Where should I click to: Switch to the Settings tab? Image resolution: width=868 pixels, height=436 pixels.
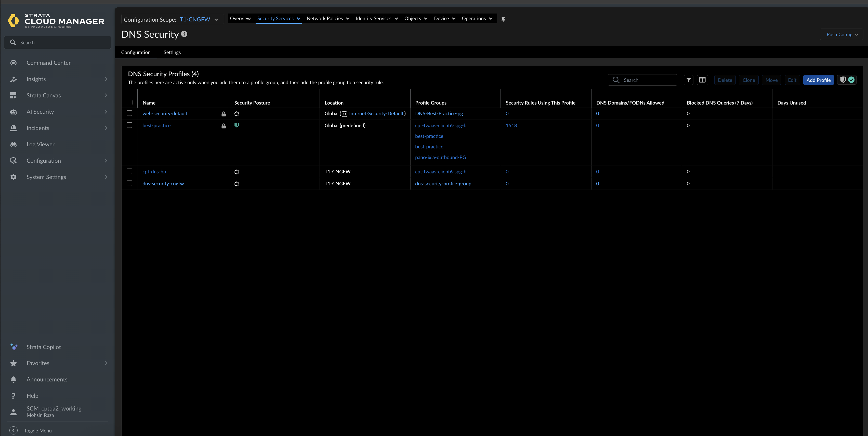coord(172,52)
